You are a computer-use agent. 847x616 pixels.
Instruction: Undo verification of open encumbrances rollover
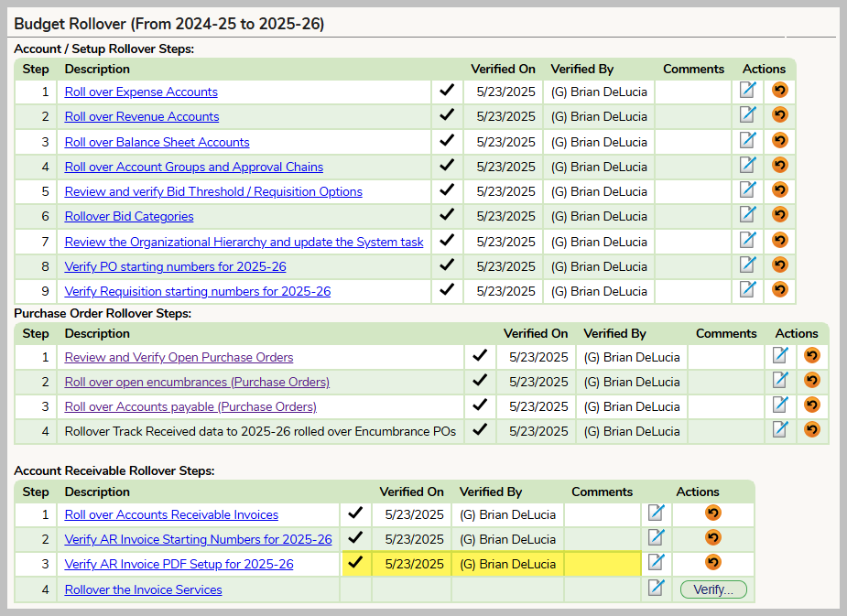pos(812,380)
